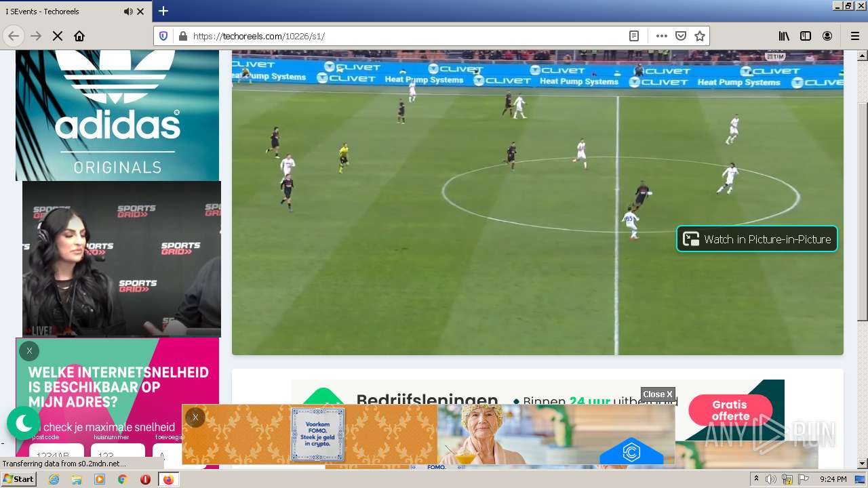Open the Firefox account menu

tap(827, 36)
